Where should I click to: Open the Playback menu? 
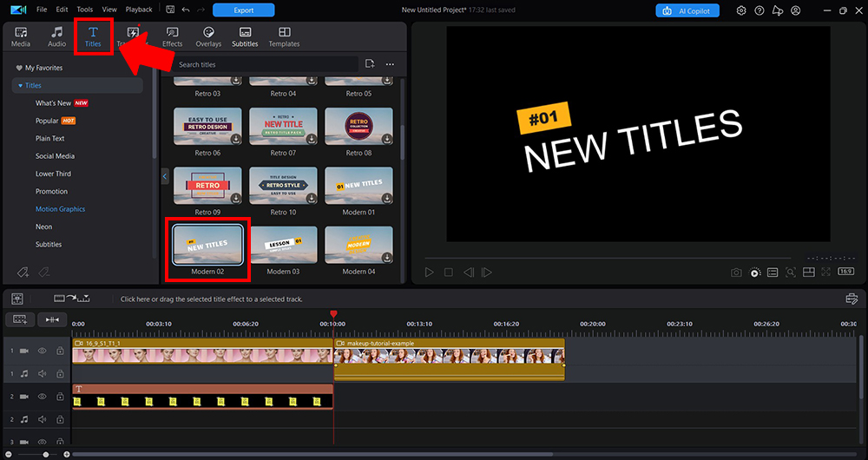(139, 10)
